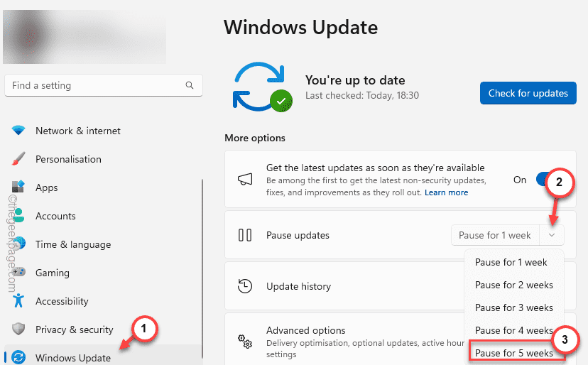Click the sidebar vertical scrollbar
Screen dimensions: 588x365
[202, 268]
